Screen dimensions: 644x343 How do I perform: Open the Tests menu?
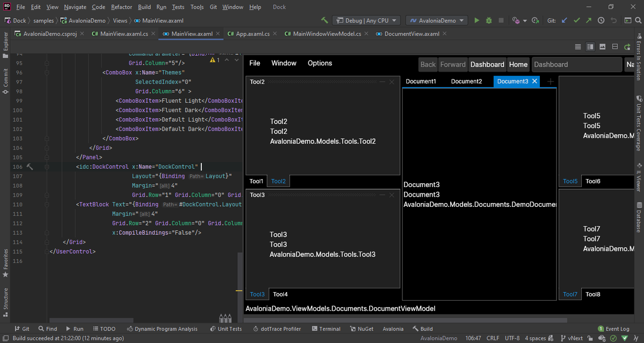click(x=178, y=7)
